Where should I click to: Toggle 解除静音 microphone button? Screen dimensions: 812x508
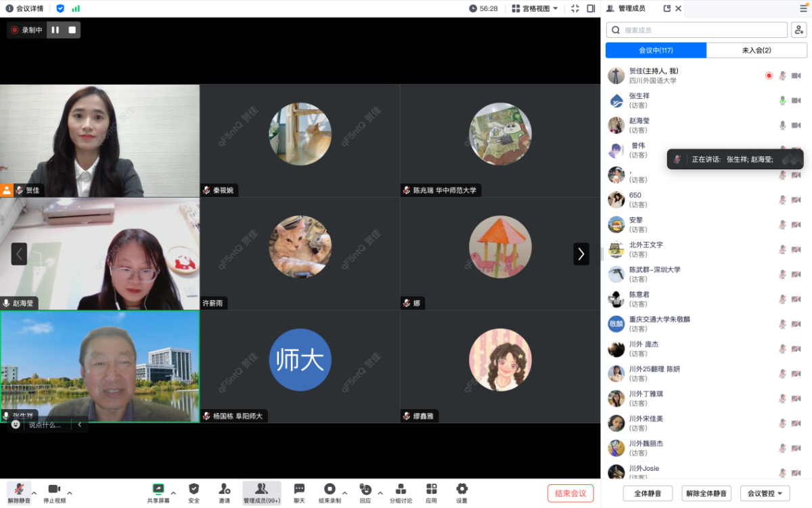[19, 490]
